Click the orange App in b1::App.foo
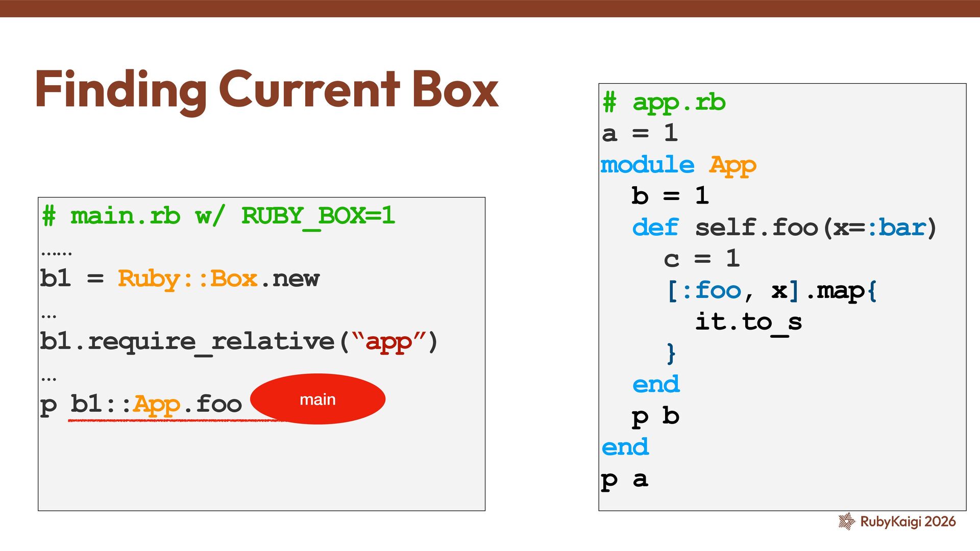This screenshot has height=551, width=980. [x=156, y=405]
